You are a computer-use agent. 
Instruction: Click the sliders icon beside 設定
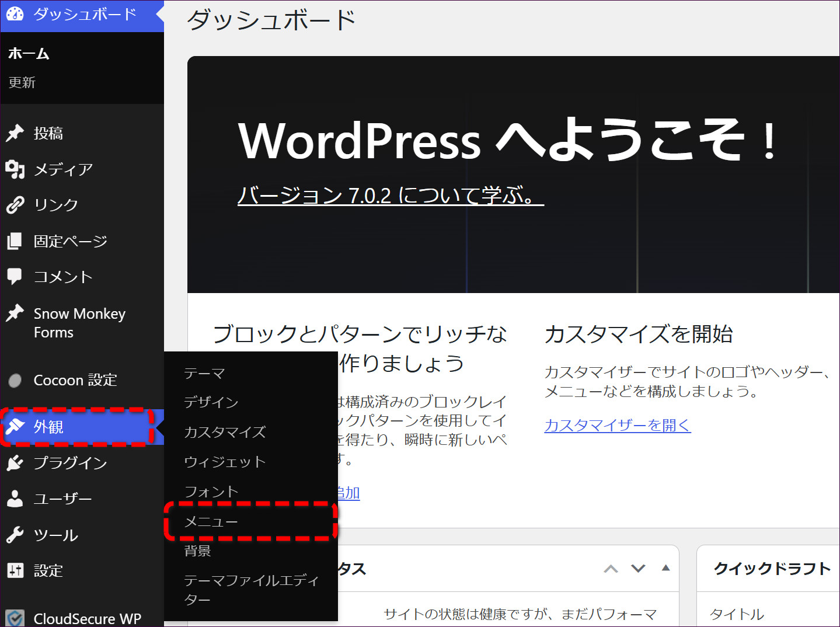click(x=15, y=570)
